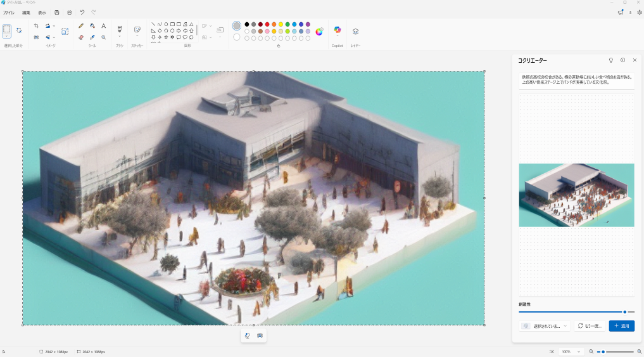Image resolution: width=644 pixels, height=357 pixels.
Task: Open the Copilot dropdown menu
Action: point(337,36)
